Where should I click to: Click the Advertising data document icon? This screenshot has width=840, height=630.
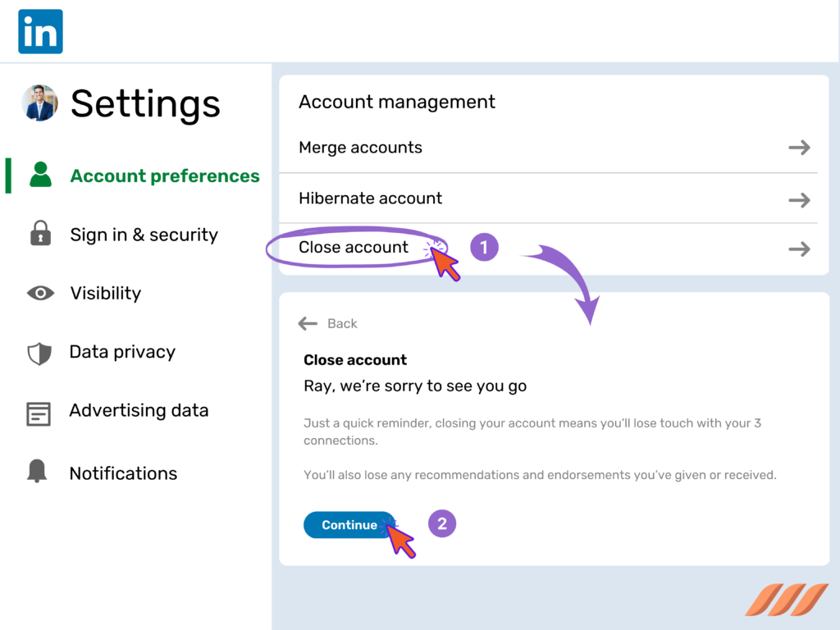tap(39, 410)
